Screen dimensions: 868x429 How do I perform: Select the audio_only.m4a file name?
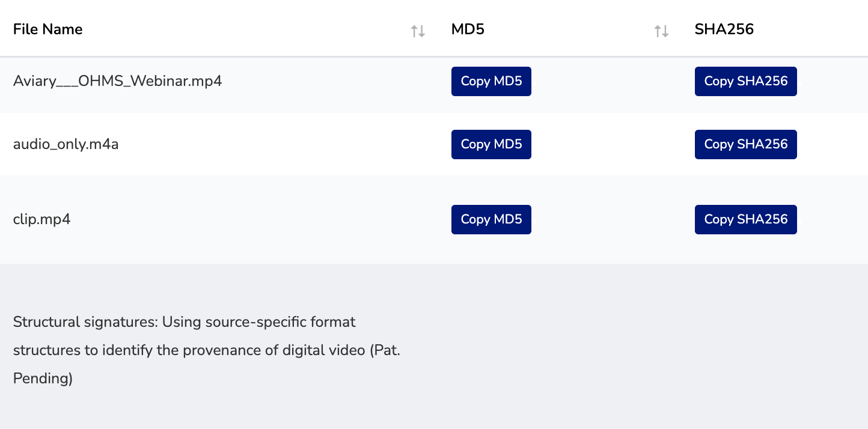pos(66,144)
